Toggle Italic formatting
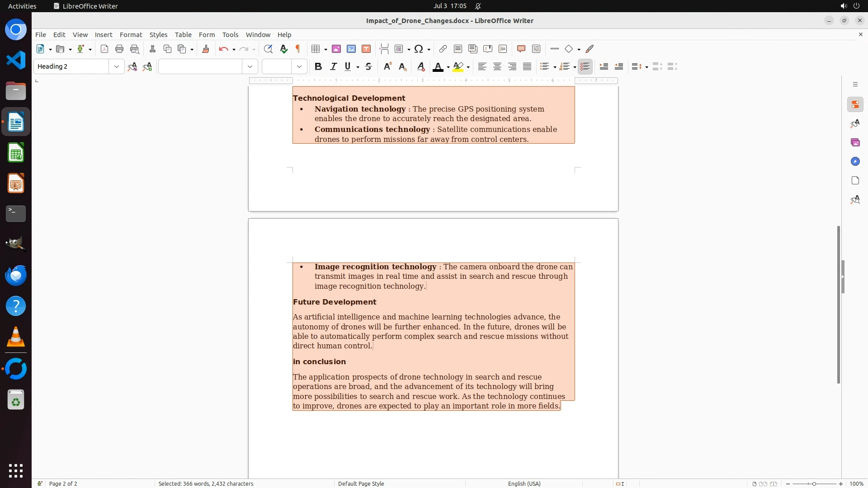Viewport: 868px width, 488px height. (333, 67)
